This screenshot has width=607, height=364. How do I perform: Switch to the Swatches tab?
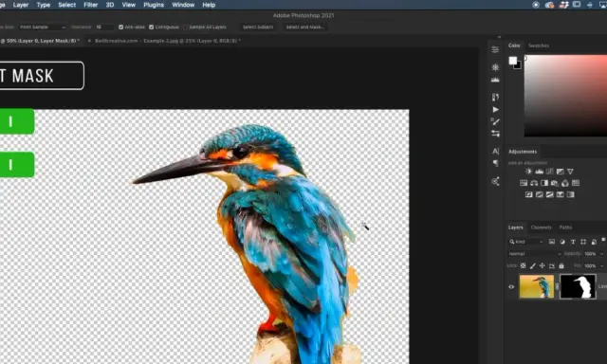point(539,45)
